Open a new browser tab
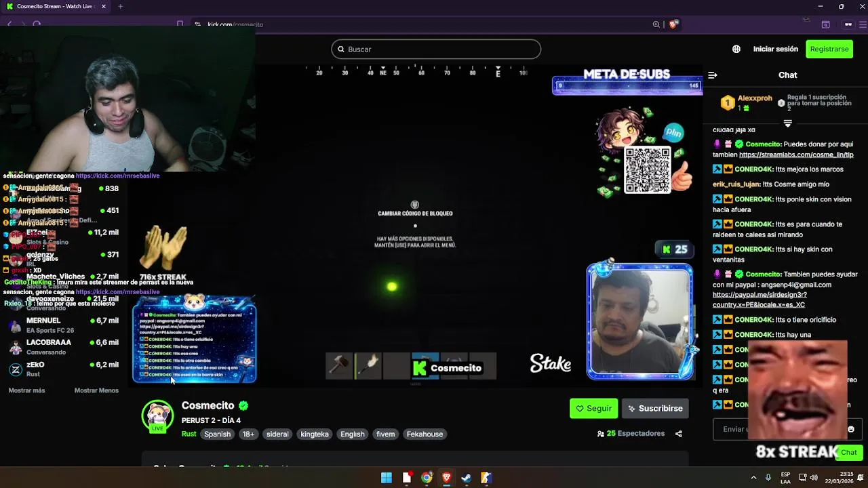Image resolution: width=868 pixels, height=488 pixels. point(120,6)
